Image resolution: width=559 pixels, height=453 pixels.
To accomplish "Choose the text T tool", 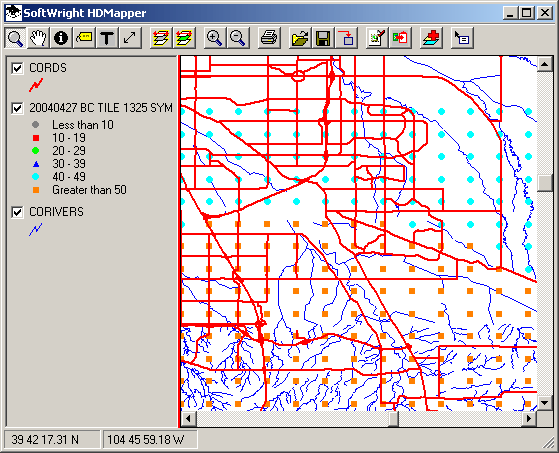I will (x=107, y=38).
